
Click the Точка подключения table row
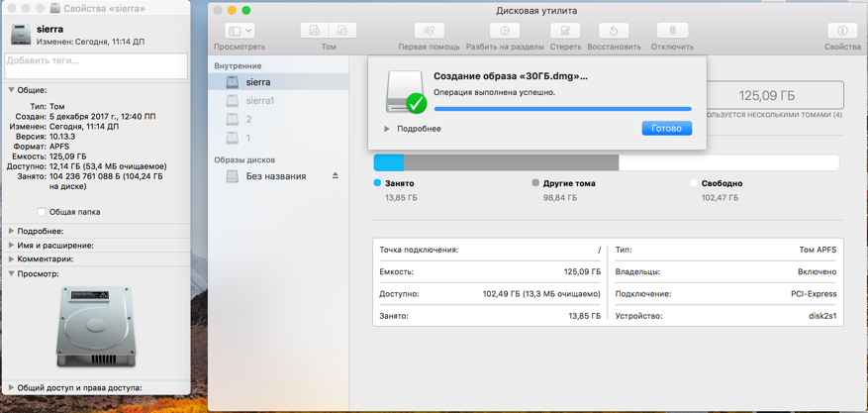coord(490,250)
